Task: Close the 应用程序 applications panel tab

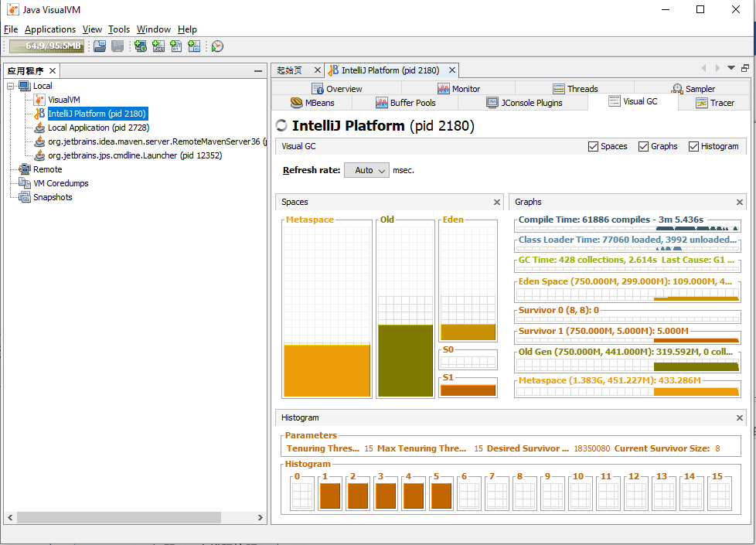Action: tap(53, 71)
